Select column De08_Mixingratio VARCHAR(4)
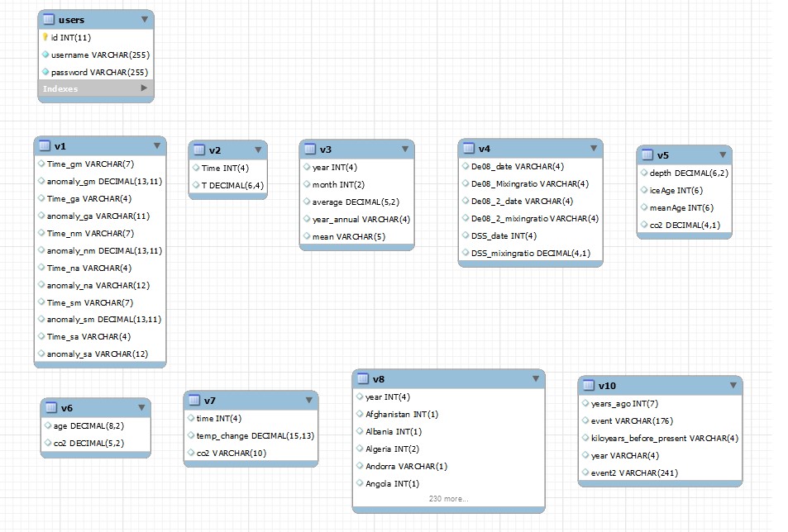 tap(530, 183)
